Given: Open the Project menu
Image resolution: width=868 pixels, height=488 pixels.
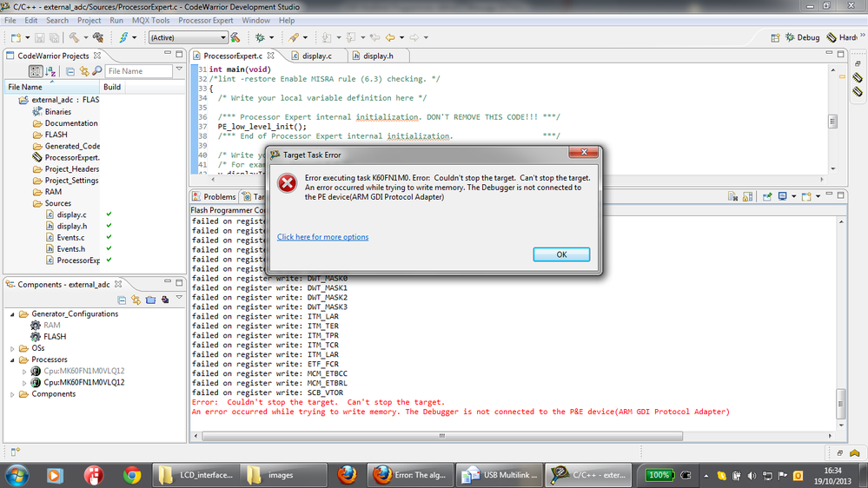Looking at the screenshot, I should (x=89, y=21).
